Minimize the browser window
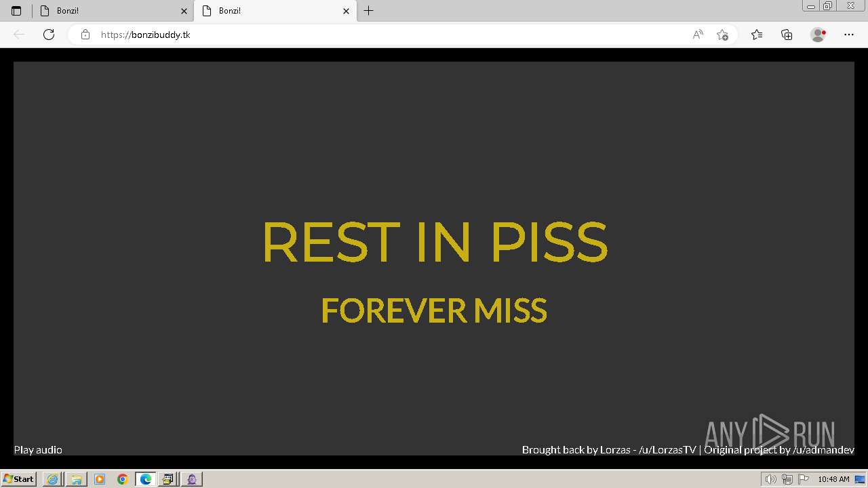The image size is (868, 488). pyautogui.click(x=811, y=6)
